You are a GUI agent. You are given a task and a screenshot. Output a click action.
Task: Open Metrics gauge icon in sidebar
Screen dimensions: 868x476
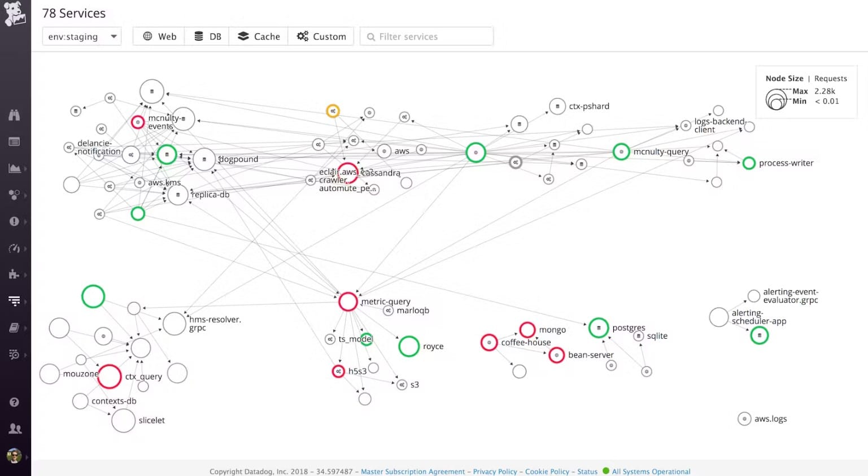[x=14, y=248]
